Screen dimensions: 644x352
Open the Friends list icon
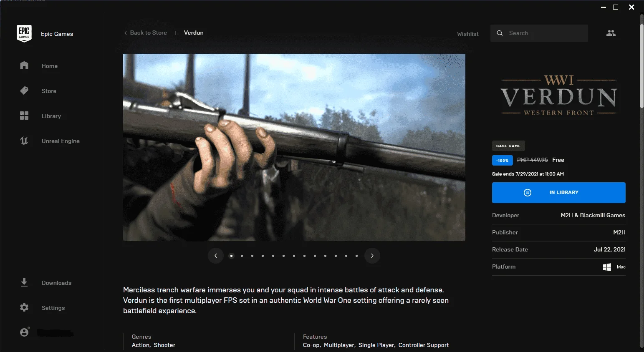tap(611, 33)
